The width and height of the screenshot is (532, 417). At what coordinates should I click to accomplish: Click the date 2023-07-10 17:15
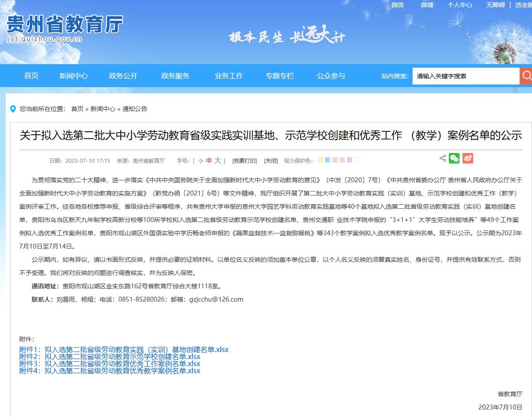click(88, 161)
